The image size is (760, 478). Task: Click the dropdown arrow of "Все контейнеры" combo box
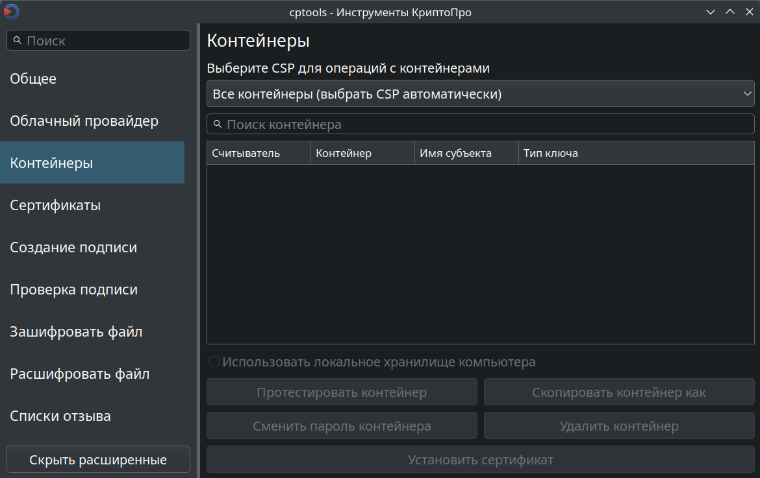coord(747,94)
